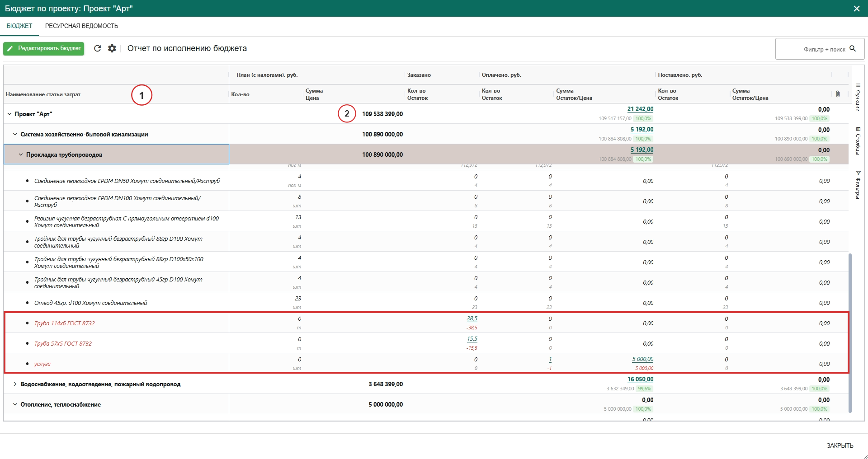Switch to the Ресурсная ведомость tab

[x=81, y=26]
